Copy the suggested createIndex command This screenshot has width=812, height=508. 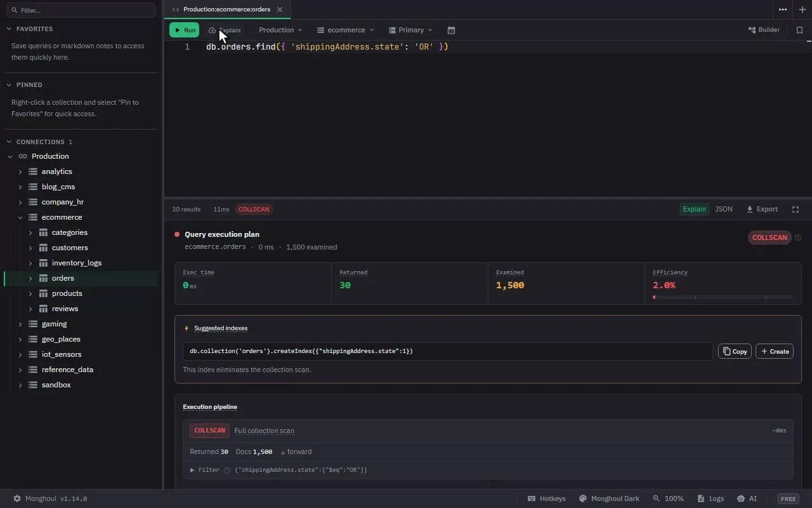(x=735, y=351)
